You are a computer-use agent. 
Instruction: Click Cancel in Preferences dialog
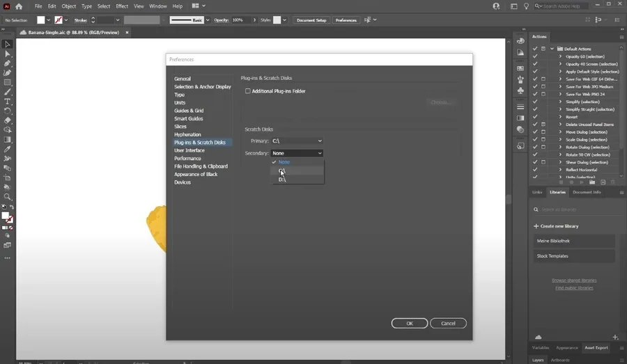click(x=448, y=323)
